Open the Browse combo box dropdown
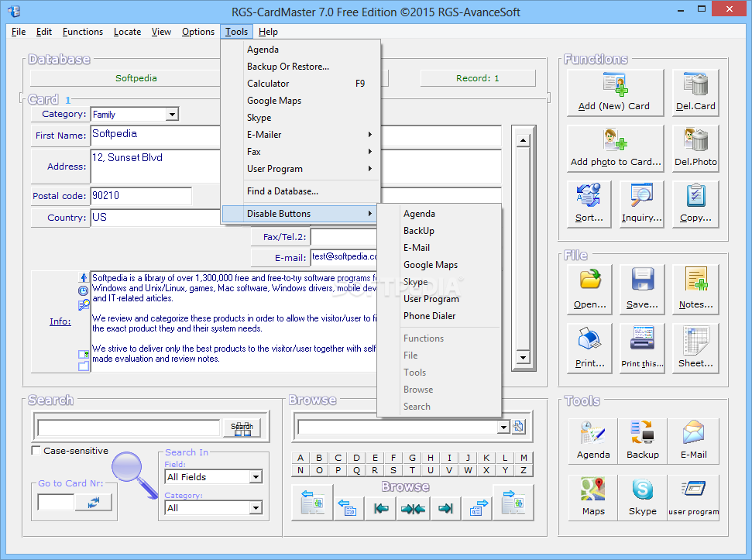The image size is (752, 560). pos(503,428)
